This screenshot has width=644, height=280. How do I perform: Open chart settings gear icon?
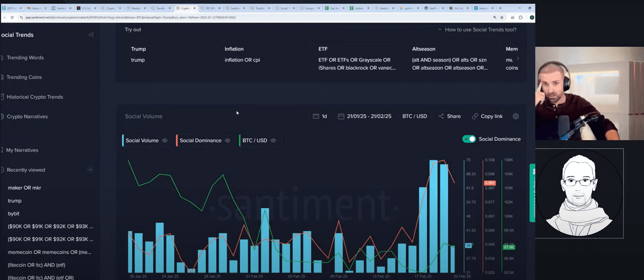click(x=516, y=116)
